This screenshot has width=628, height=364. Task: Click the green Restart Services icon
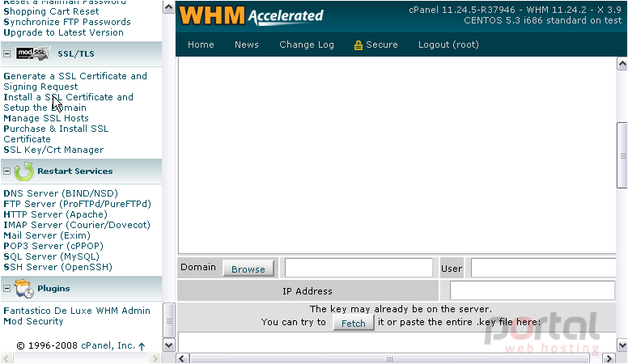pos(24,171)
